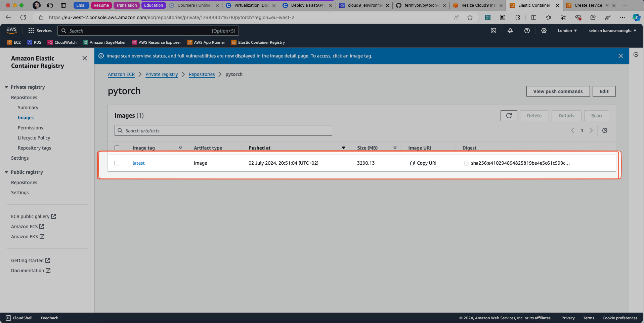644x323 pixels.
Task: Open AWS App Runner shortcut
Action: pos(206,42)
